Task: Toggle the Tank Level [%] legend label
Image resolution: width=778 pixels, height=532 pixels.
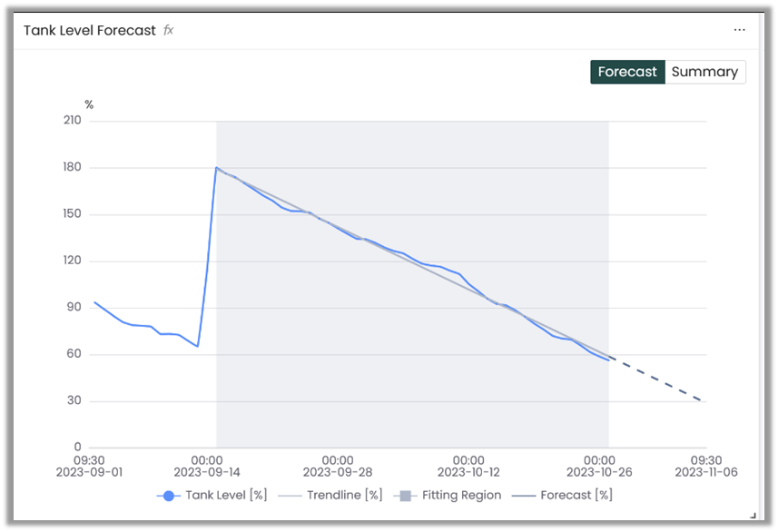Action: pos(226,496)
